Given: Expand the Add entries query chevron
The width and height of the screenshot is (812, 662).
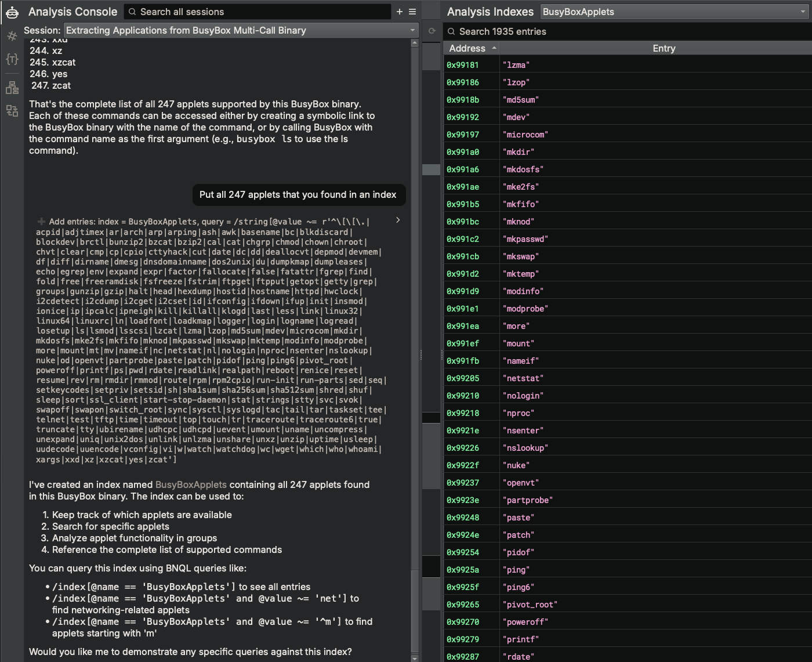Looking at the screenshot, I should coord(398,220).
